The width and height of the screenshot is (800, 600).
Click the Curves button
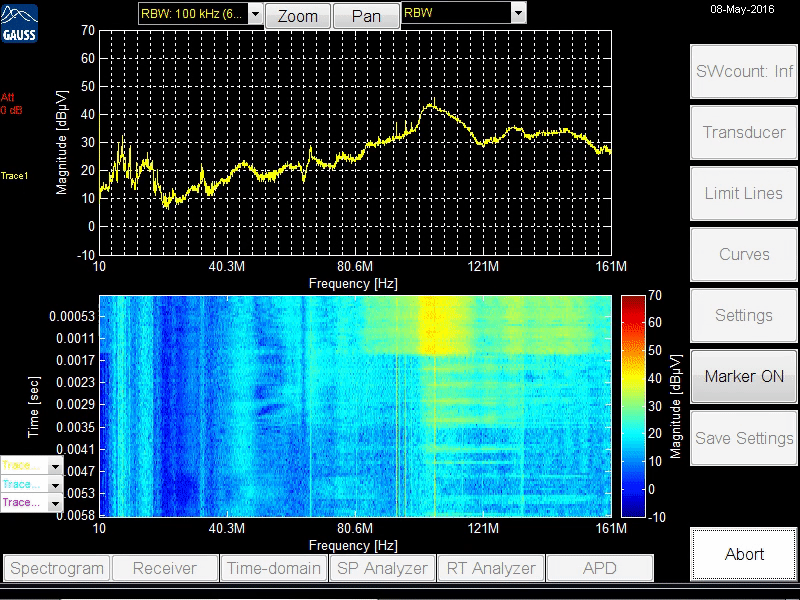744,254
